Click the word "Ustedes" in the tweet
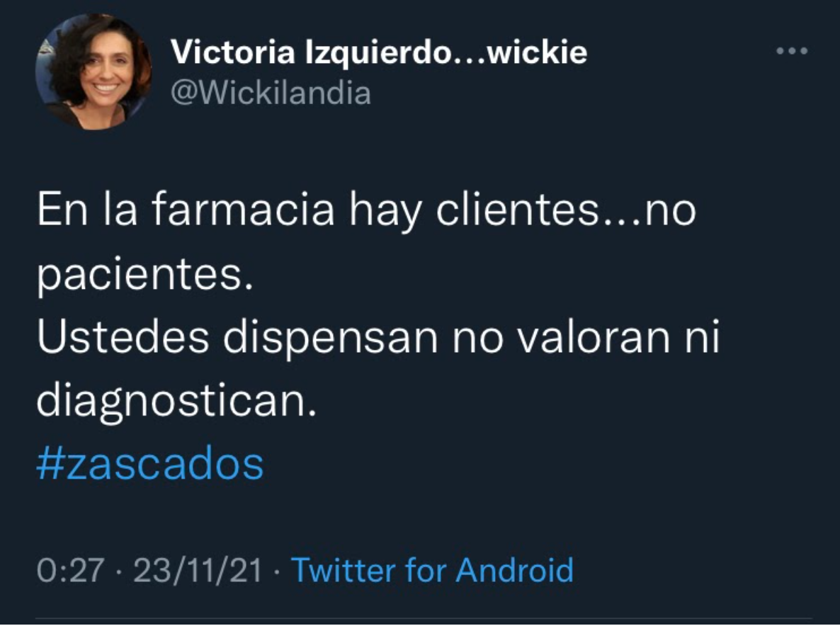 (123, 337)
